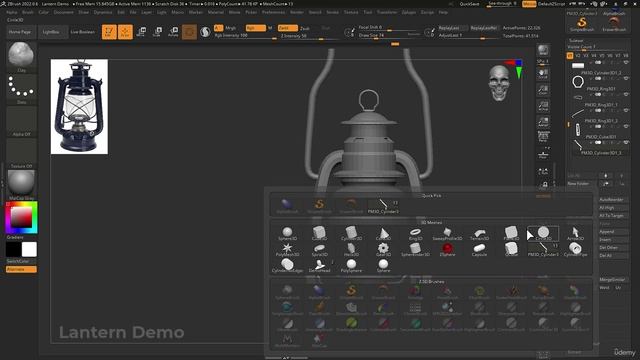Click the skull head orientation gizmo
Screen dimensions: 640x360
(499, 83)
